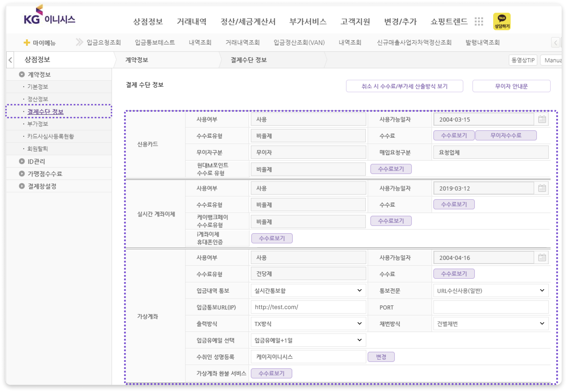Open calendar icon for 실시간 계좌이체 사용가능일자

[542, 188]
